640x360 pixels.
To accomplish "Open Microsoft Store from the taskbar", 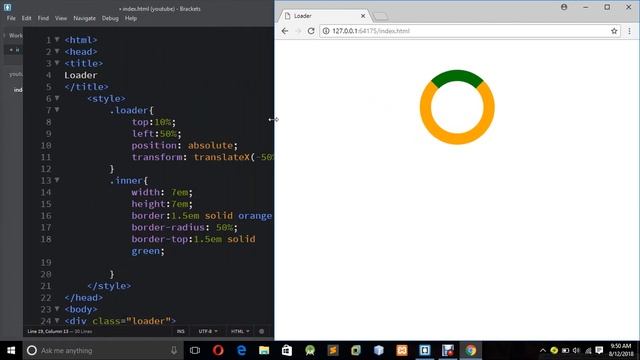I will tap(287, 350).
